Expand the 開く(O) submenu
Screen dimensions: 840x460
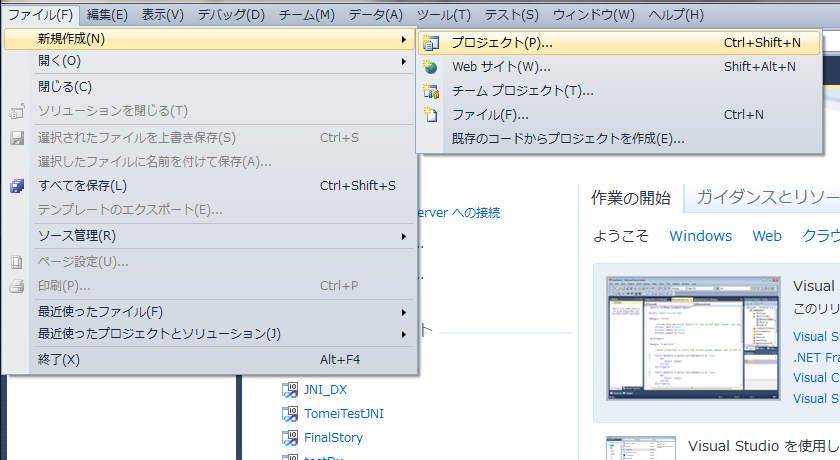pyautogui.click(x=210, y=61)
